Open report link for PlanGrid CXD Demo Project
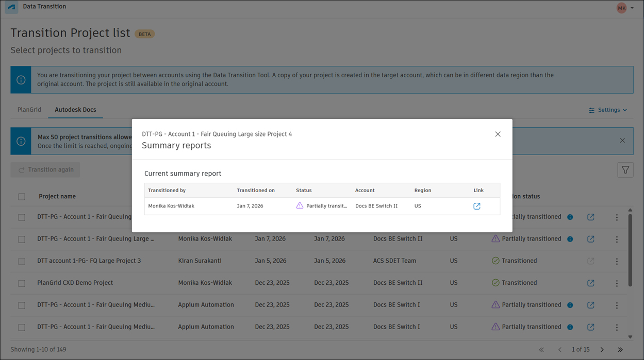This screenshot has width=644, height=360. [x=591, y=283]
